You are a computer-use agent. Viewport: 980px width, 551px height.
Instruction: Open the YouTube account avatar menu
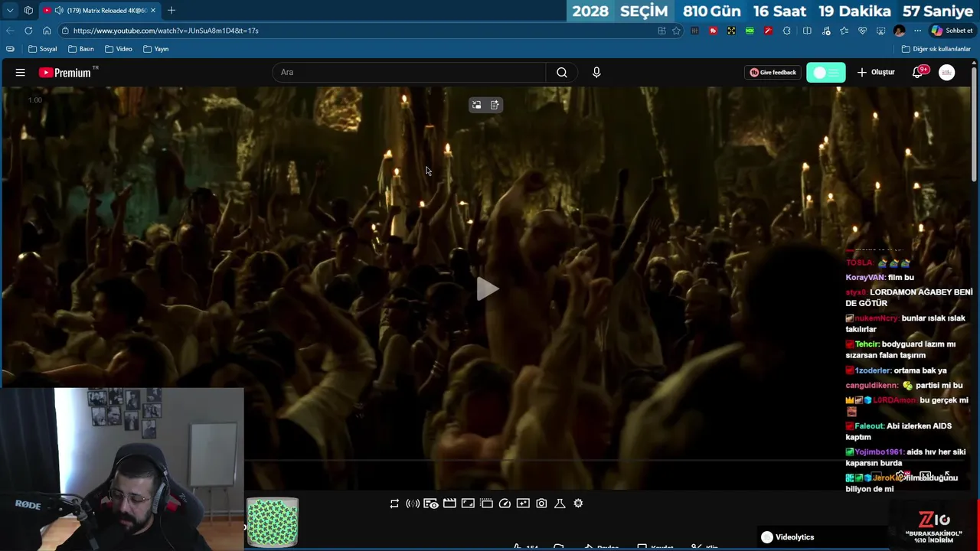click(947, 72)
